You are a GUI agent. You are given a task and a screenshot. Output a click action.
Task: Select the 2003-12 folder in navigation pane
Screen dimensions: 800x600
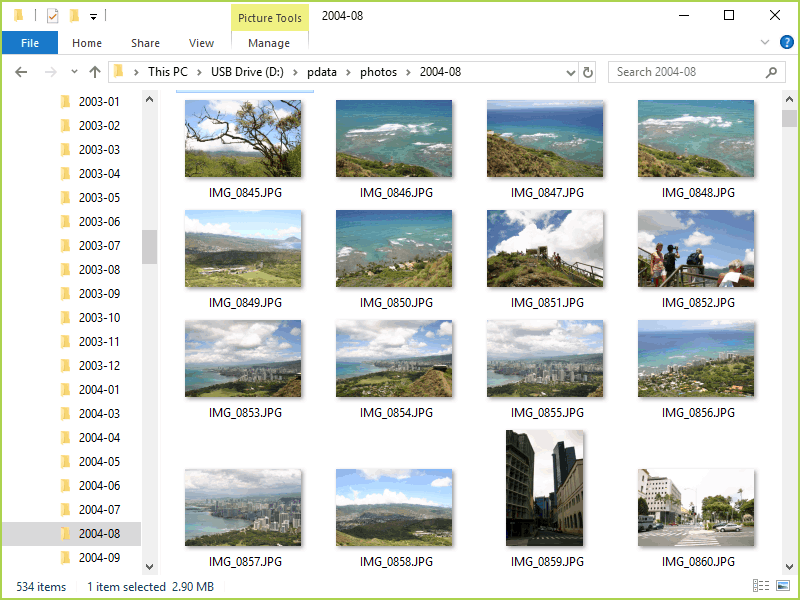tap(99, 365)
